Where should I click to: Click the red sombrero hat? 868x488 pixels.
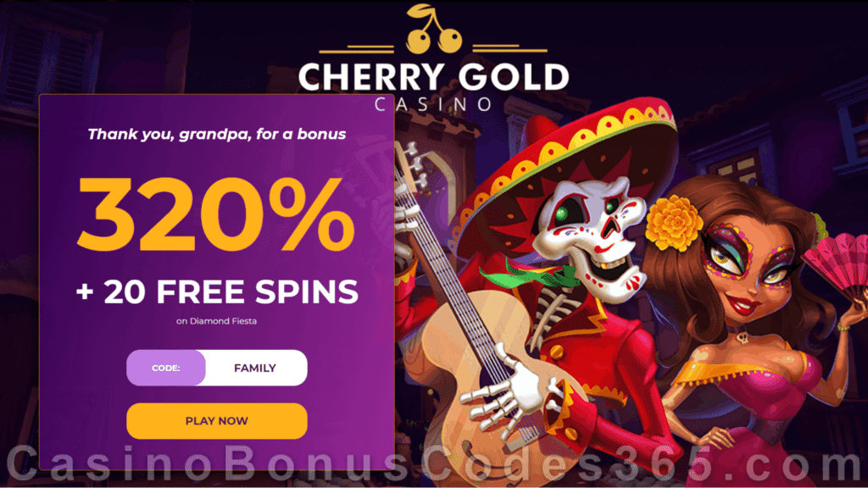[565, 166]
